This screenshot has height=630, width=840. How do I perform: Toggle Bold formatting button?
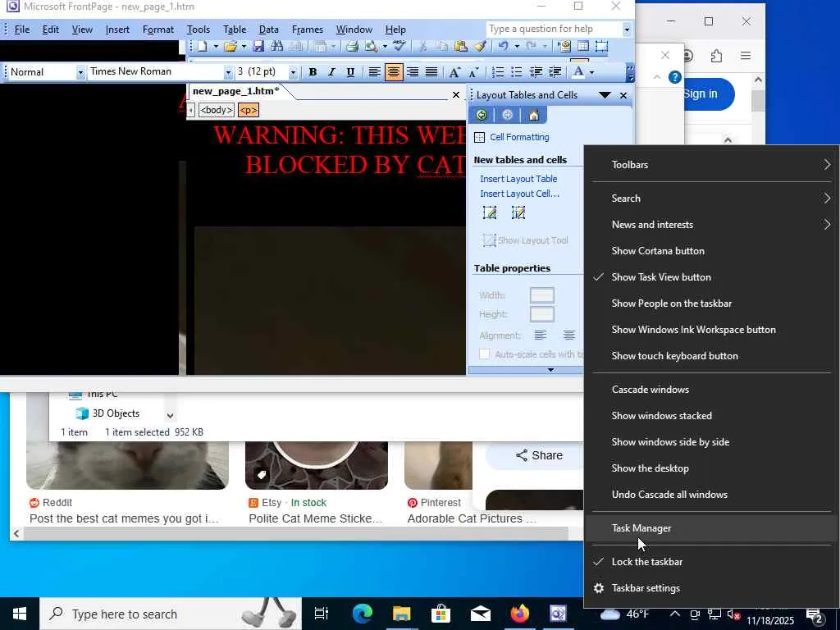[313, 72]
